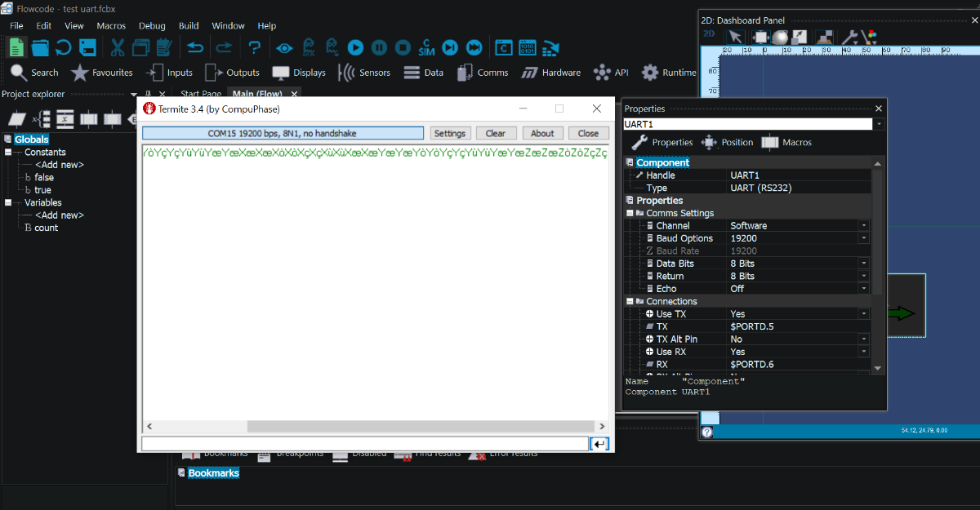Screen dimensions: 980x510
Task: Open the API component category
Action: pos(611,73)
